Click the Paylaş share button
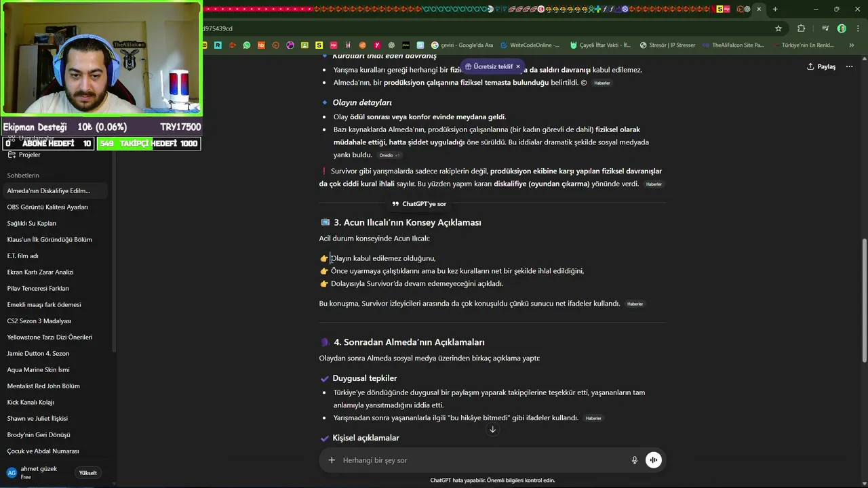The height and width of the screenshot is (488, 868). [821, 66]
